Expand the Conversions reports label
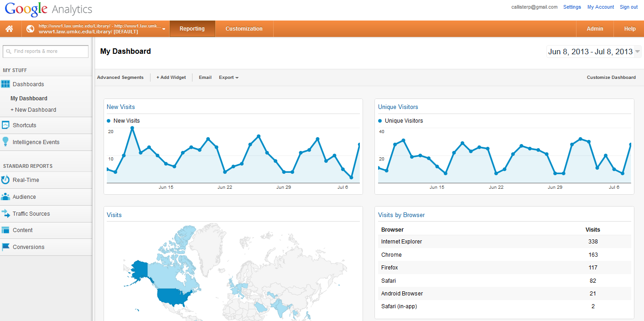 29,247
